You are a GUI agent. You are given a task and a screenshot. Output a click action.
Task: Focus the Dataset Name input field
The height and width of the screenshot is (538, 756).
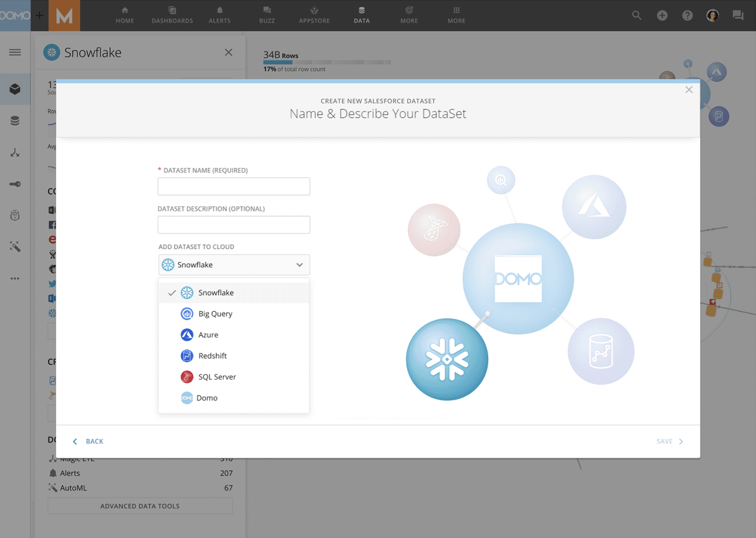233,186
